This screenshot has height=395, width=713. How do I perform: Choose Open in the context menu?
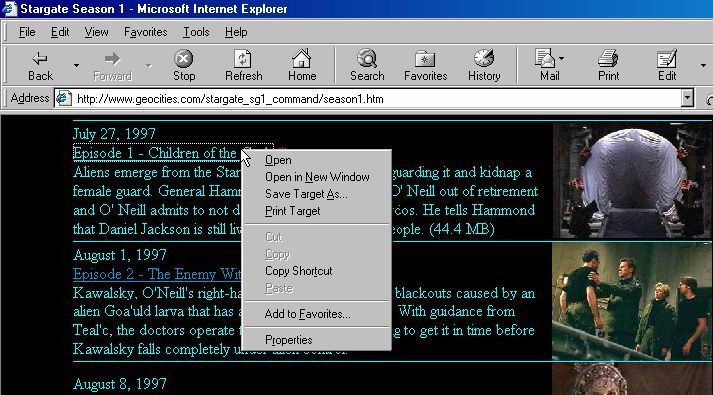pyautogui.click(x=316, y=160)
